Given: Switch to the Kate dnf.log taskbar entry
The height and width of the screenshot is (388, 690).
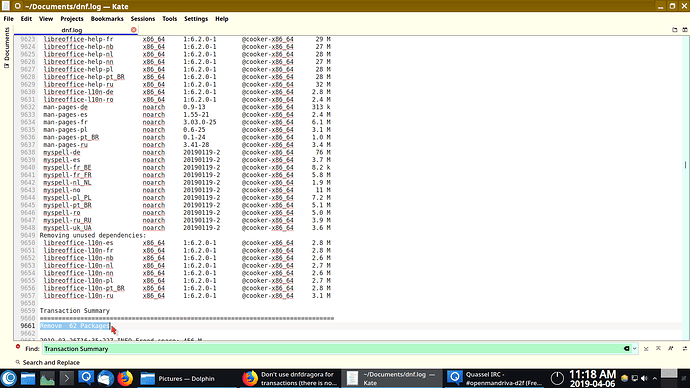Looking at the screenshot, I should [392, 378].
